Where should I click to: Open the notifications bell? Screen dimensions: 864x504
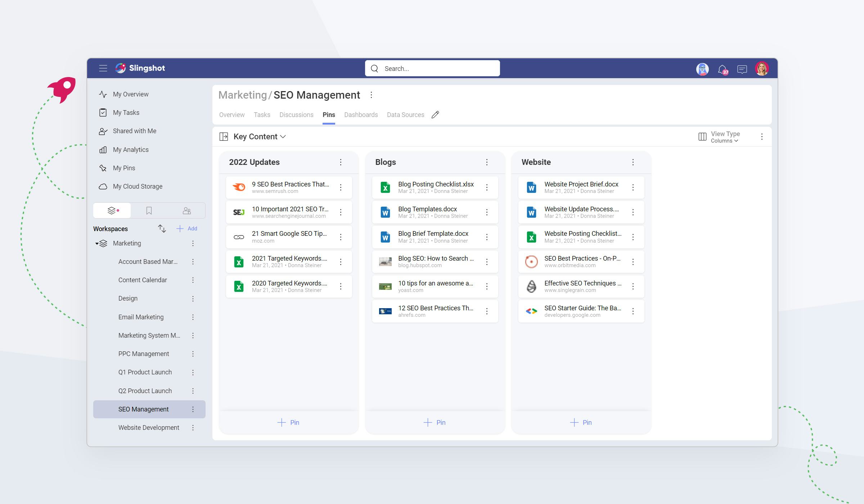(x=722, y=69)
